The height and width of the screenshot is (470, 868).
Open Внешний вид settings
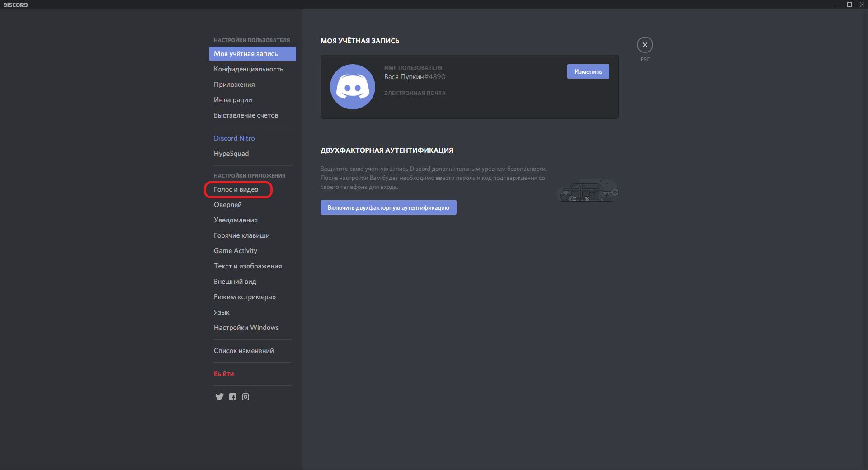coord(253,282)
